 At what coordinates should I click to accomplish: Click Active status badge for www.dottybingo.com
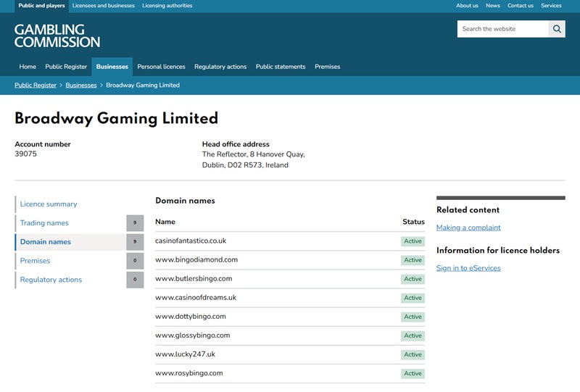[413, 317]
